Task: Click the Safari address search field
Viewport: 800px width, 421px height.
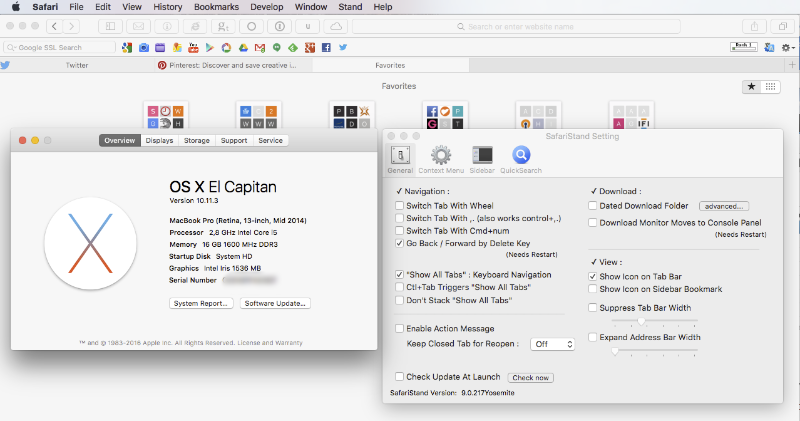Action: (516, 27)
